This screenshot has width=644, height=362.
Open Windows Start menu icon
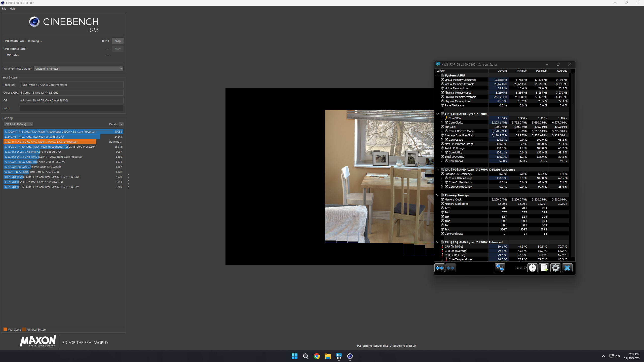[x=294, y=356]
